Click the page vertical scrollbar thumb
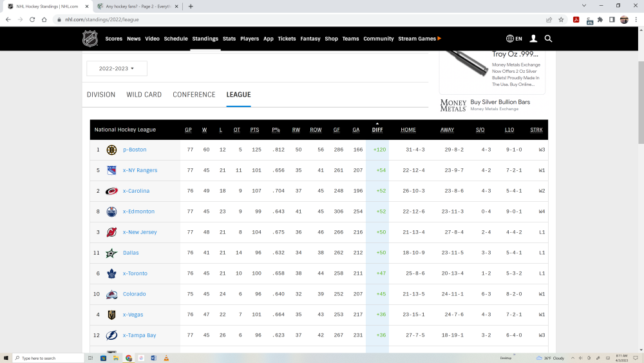Screen dimensions: 644x363 641,103
